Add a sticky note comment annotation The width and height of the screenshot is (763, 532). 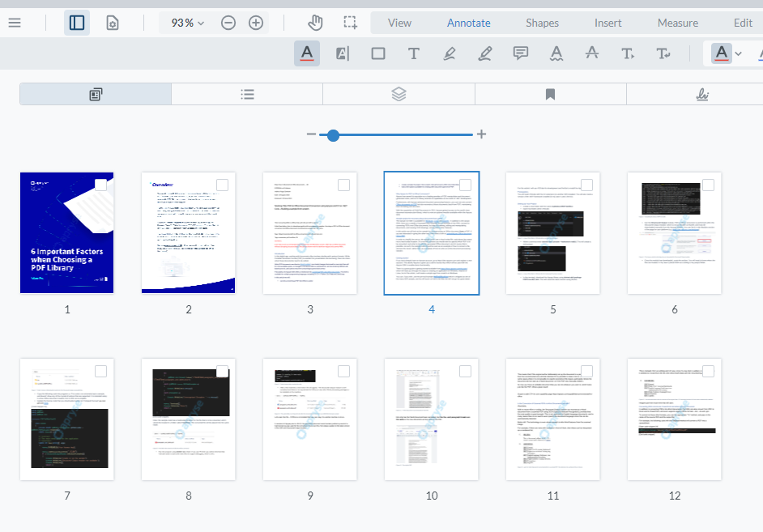(520, 53)
